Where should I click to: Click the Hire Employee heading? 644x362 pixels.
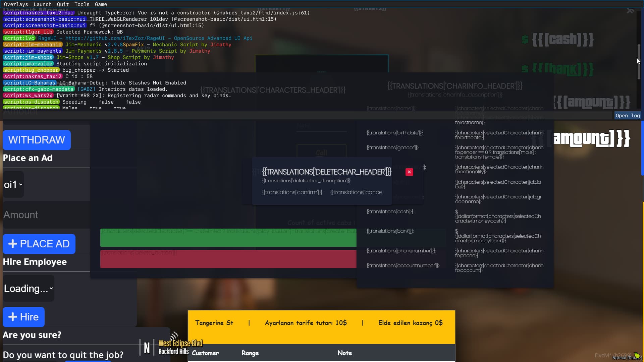pos(35,262)
